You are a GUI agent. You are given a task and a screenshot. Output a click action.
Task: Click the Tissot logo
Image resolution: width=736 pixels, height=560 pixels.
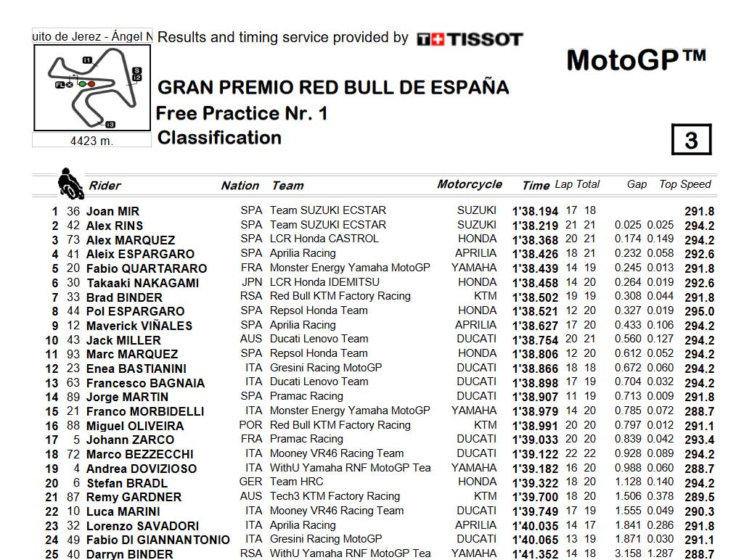(470, 39)
